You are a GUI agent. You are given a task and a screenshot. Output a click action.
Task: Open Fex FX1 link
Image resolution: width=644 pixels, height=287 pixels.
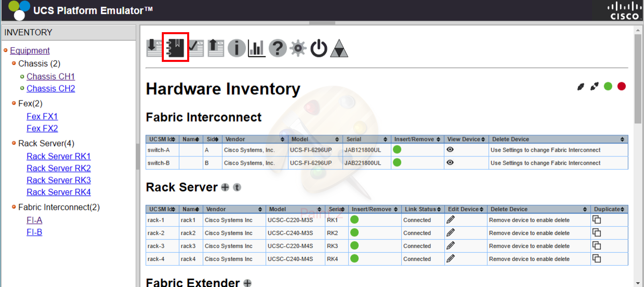tap(42, 117)
